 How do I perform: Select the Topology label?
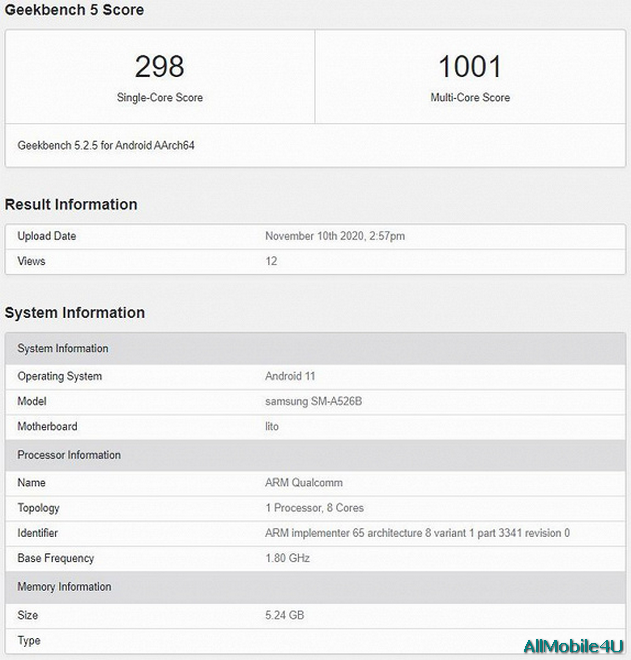pyautogui.click(x=38, y=508)
